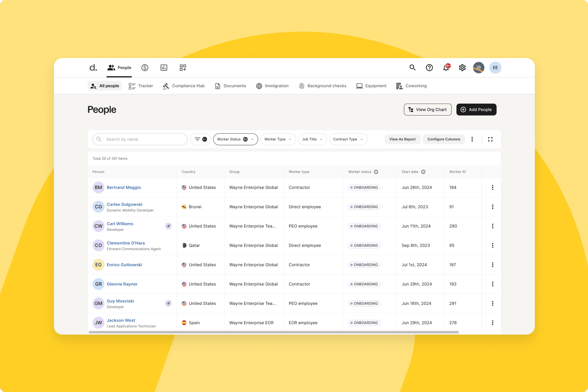The image size is (588, 392).
Task: Open the analytics chart icon in top navigation
Action: 164,68
